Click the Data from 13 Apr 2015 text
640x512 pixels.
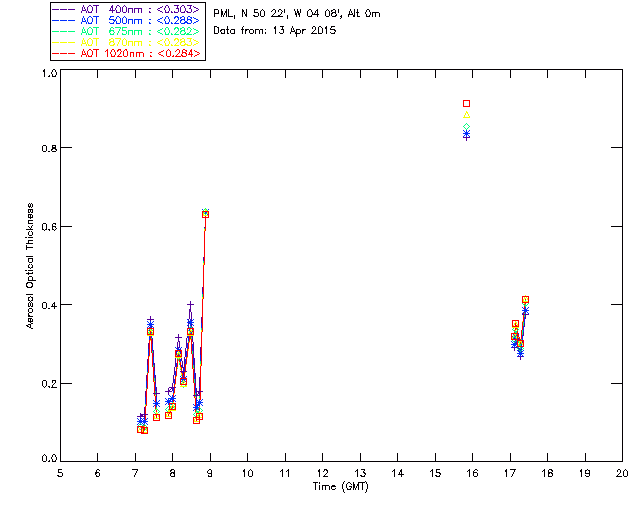coord(275,30)
